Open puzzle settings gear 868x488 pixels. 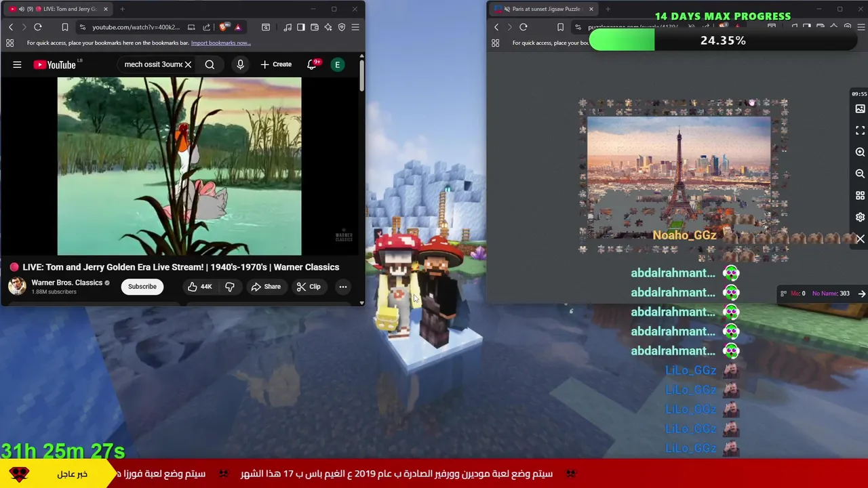(860, 217)
